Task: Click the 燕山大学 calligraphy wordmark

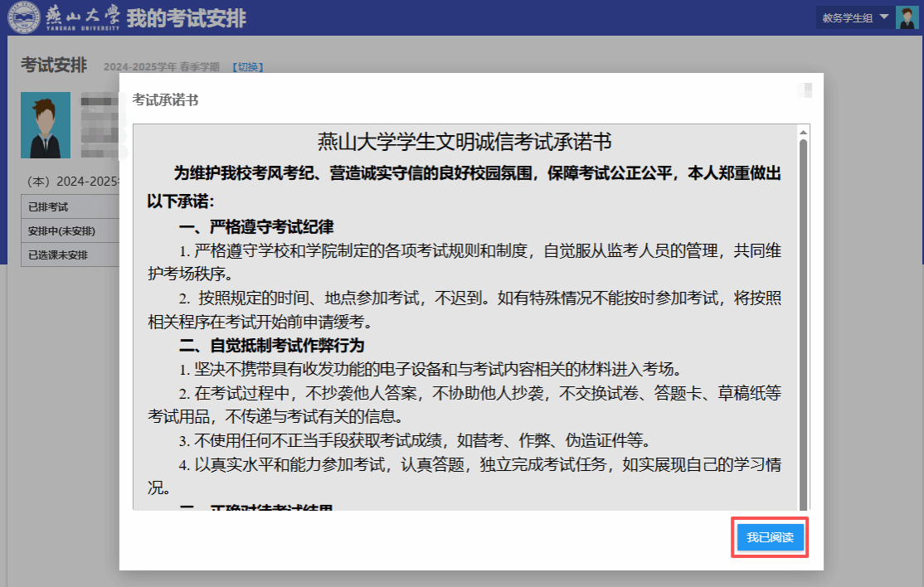Action: click(81, 17)
